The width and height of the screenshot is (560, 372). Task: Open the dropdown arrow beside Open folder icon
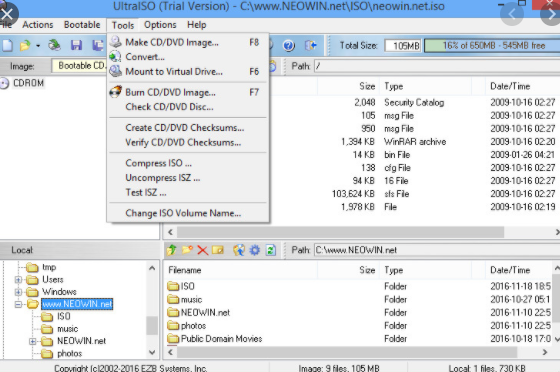click(38, 46)
